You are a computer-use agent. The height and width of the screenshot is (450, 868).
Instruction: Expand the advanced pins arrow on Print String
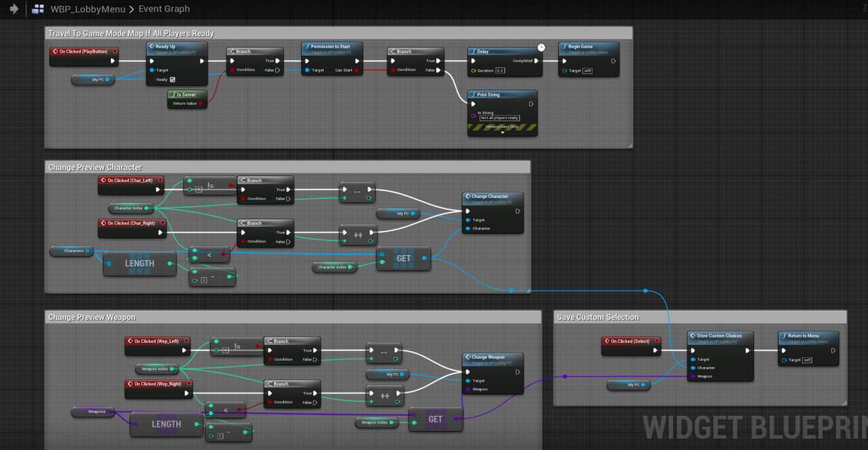pyautogui.click(x=503, y=132)
